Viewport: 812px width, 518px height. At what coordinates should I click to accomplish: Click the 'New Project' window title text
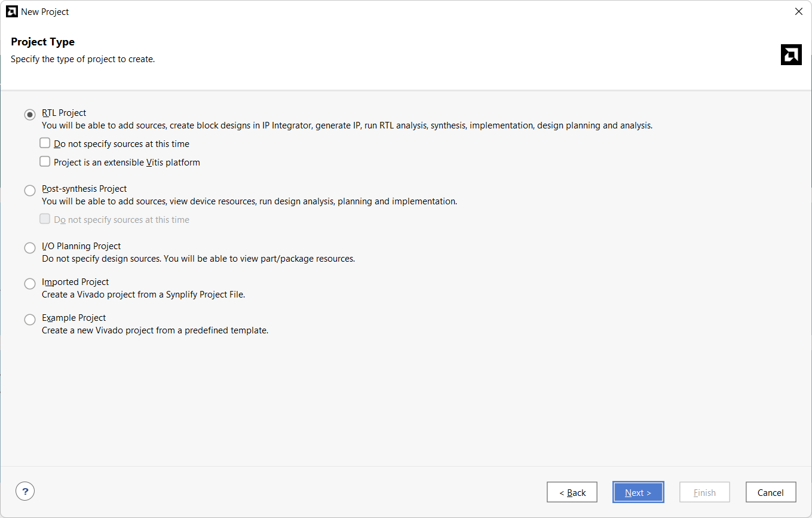[x=45, y=11]
